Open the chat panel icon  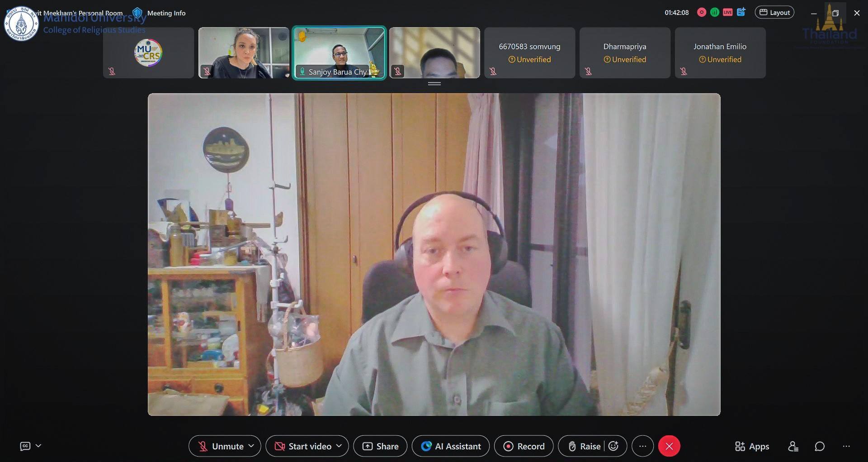[819, 446]
